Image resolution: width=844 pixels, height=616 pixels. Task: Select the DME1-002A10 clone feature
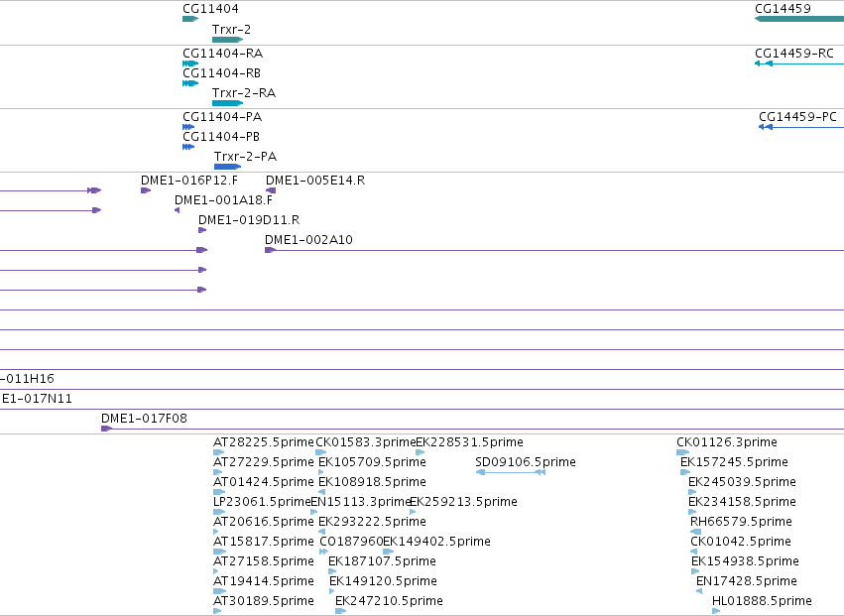click(554, 250)
